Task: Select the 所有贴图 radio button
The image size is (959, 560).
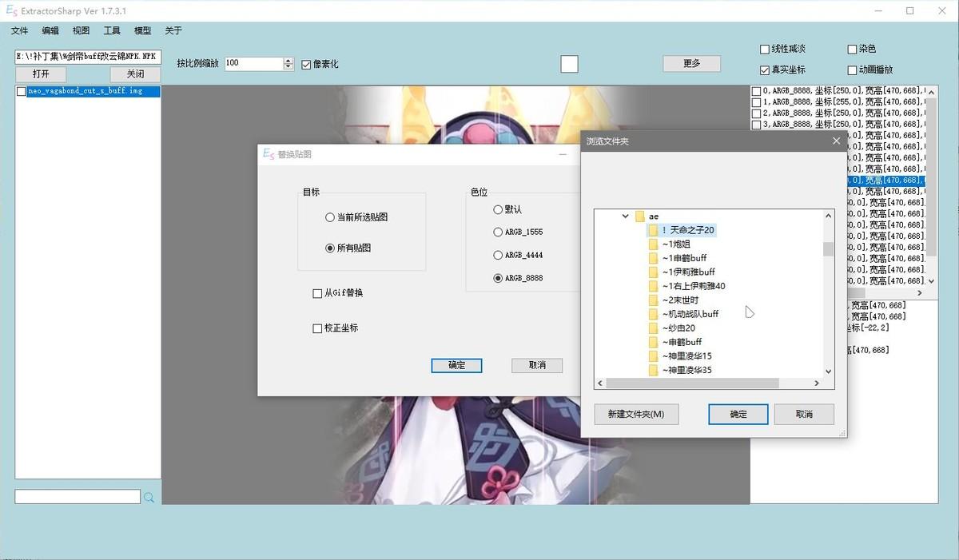Action: (330, 248)
